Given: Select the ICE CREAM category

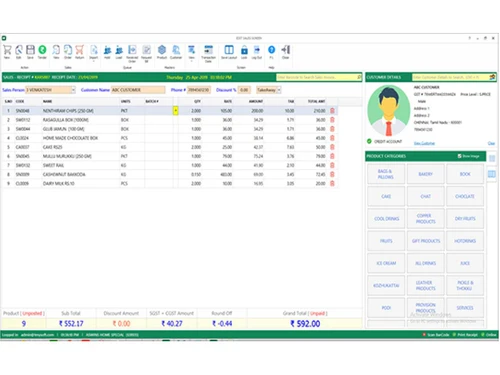Looking at the screenshot, I should 386,263.
